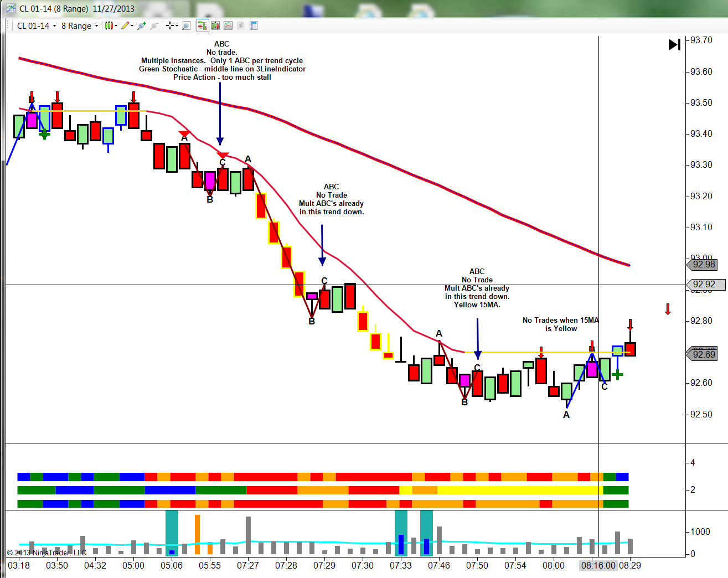Open the Strategies dollar-sign icon
Screen dimensions: 728x578
[241, 25]
